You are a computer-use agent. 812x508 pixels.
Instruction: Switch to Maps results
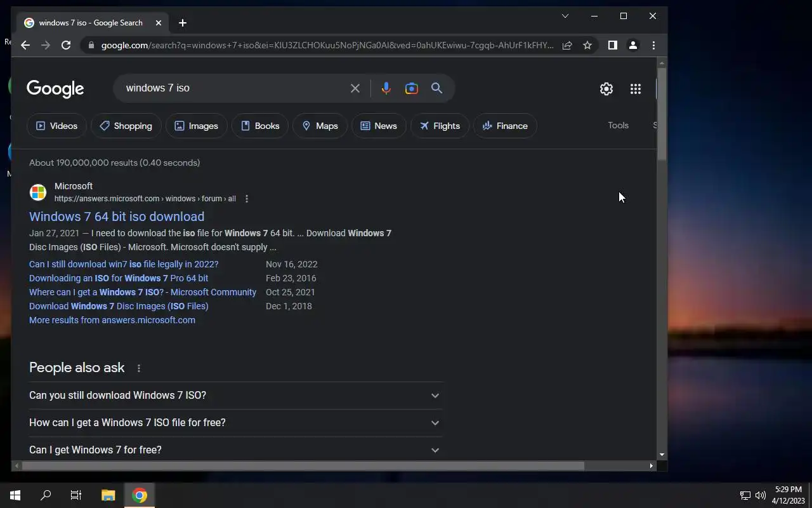coord(320,126)
